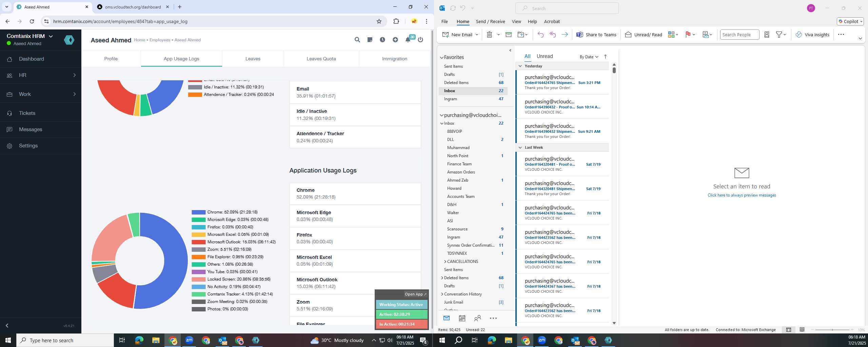Toggle Unread/ Read in Outlook ribbon
Screen dimensions: 868x347
click(x=643, y=35)
